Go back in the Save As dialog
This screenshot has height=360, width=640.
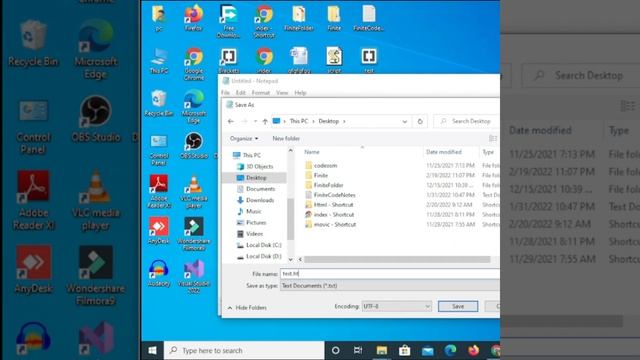point(231,121)
